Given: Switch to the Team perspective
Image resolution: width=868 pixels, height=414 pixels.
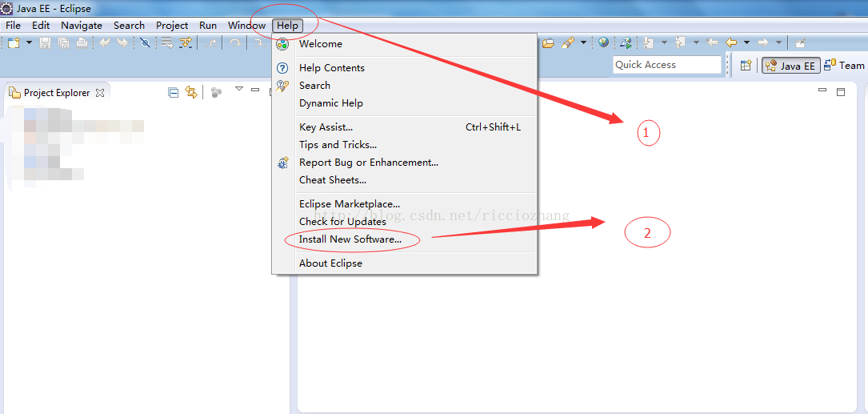Looking at the screenshot, I should coord(846,66).
